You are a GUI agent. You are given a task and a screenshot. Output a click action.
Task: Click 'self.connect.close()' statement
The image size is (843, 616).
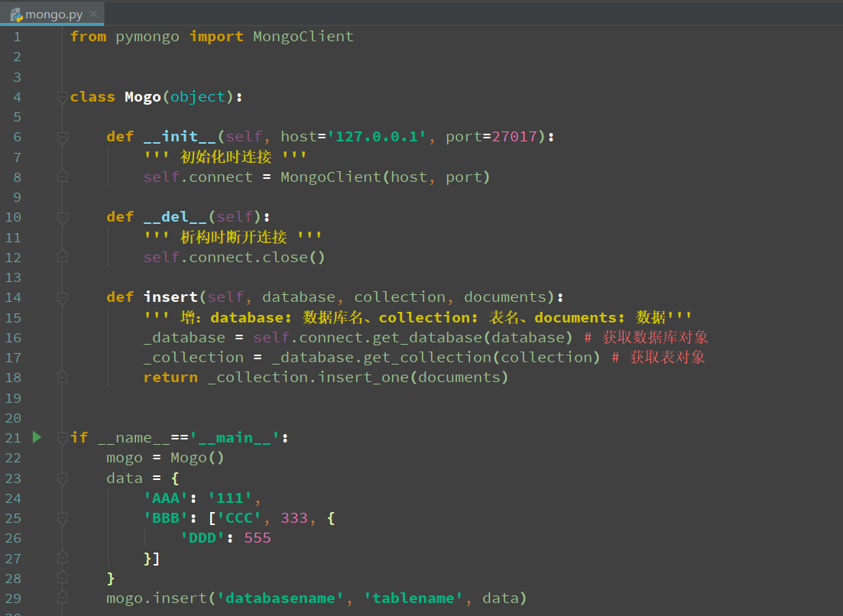click(235, 257)
